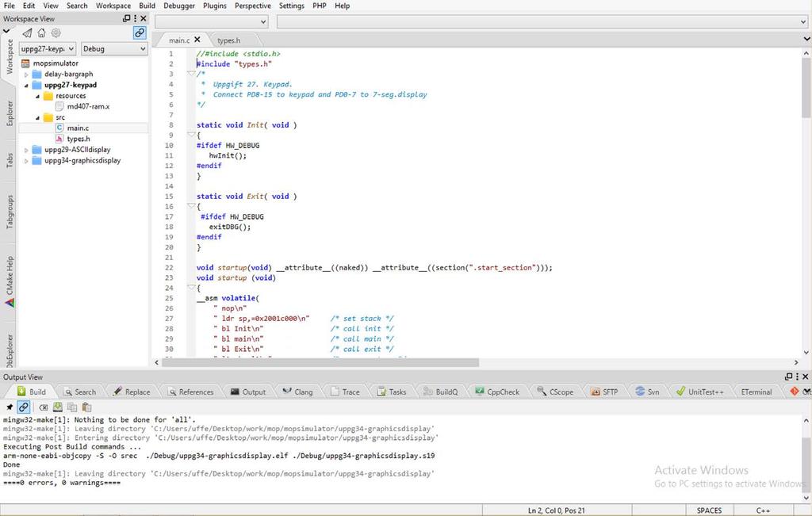Switch to the CScope tab
This screenshot has height=516, width=812.
tap(555, 392)
